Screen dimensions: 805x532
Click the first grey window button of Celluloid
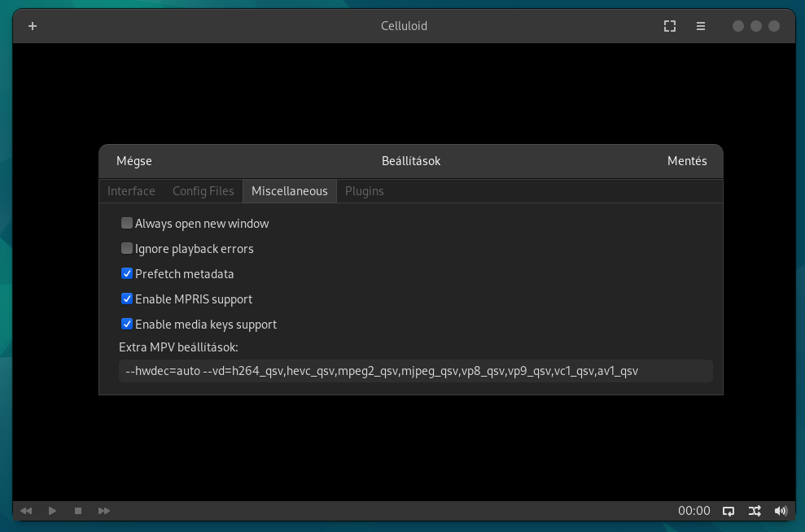pyautogui.click(x=737, y=26)
